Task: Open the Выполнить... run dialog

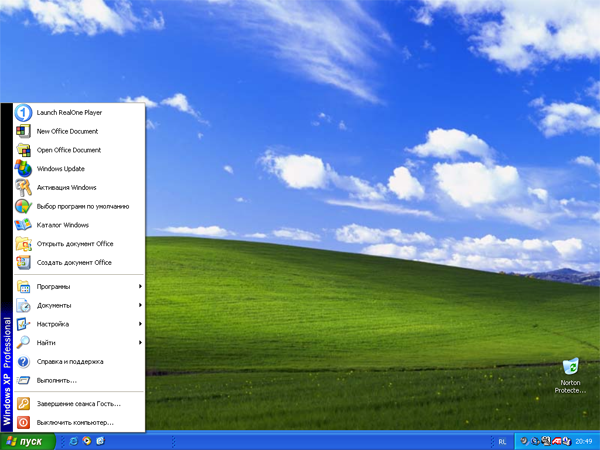Action: point(79,380)
